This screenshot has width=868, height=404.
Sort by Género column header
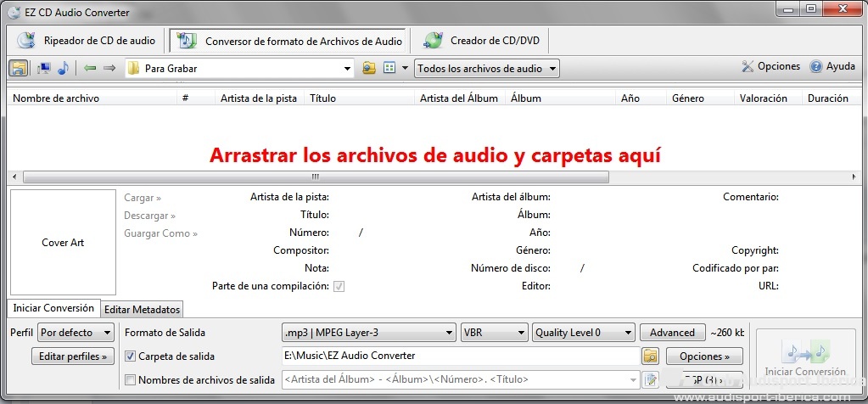700,98
